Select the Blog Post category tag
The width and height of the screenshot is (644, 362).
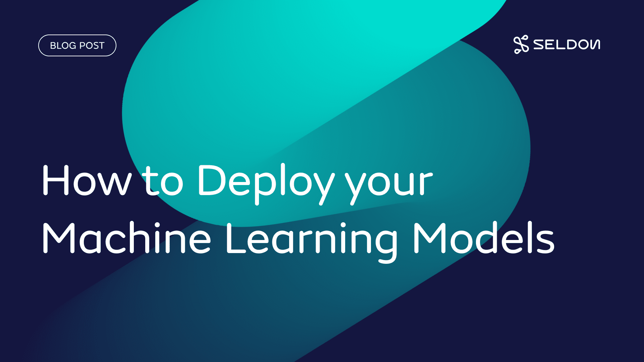[77, 45]
